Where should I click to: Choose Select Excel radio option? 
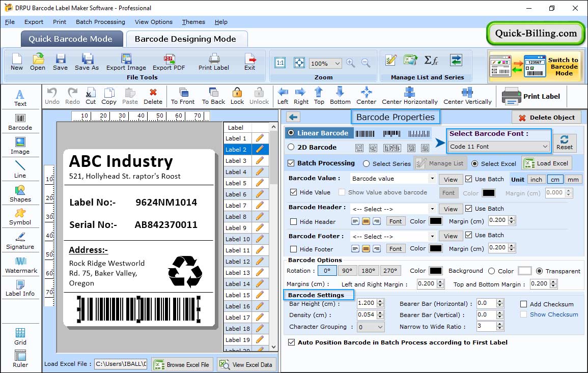[x=475, y=163]
